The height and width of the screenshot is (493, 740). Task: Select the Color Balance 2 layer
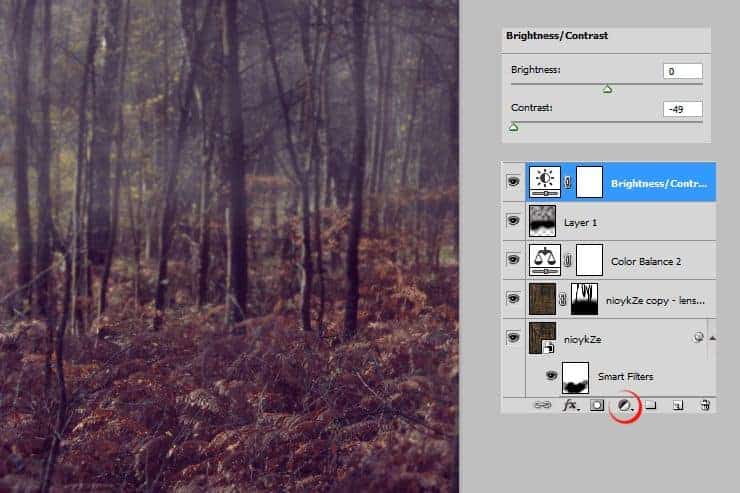pyautogui.click(x=644, y=260)
